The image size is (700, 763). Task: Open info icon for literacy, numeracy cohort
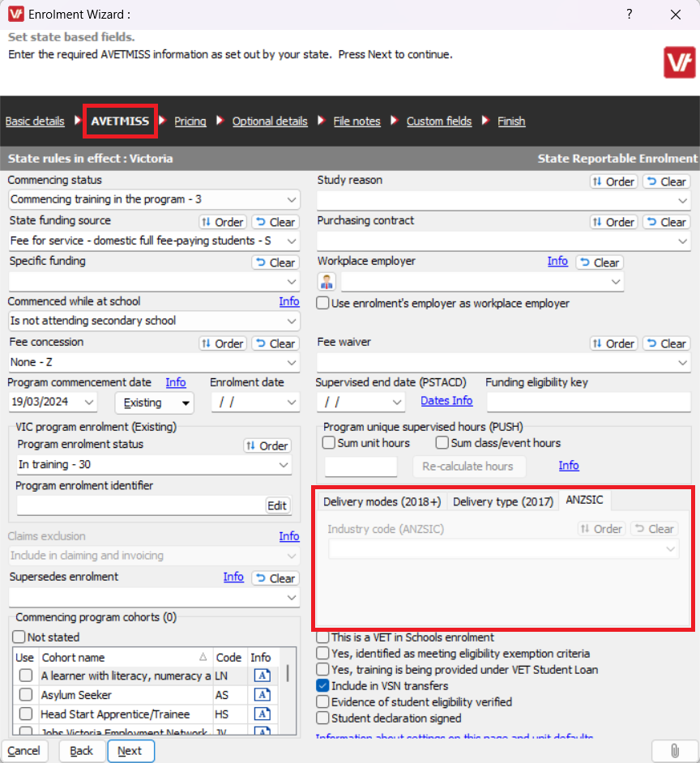[262, 676]
